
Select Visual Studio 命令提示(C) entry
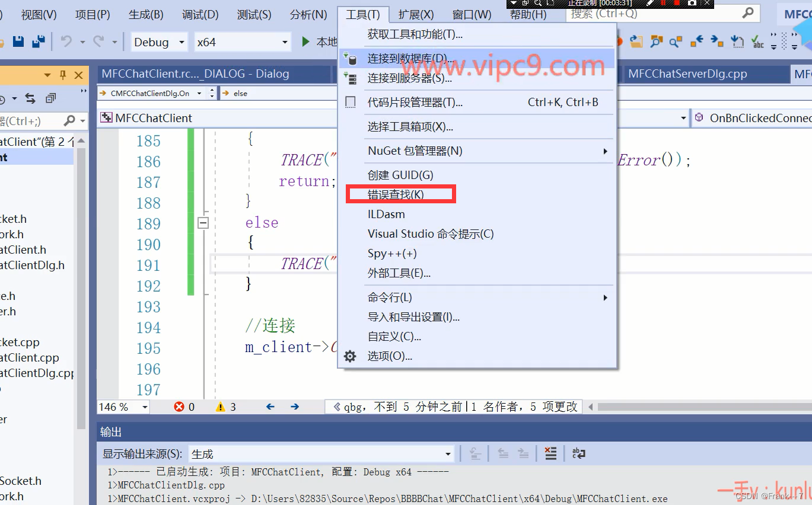(477, 234)
